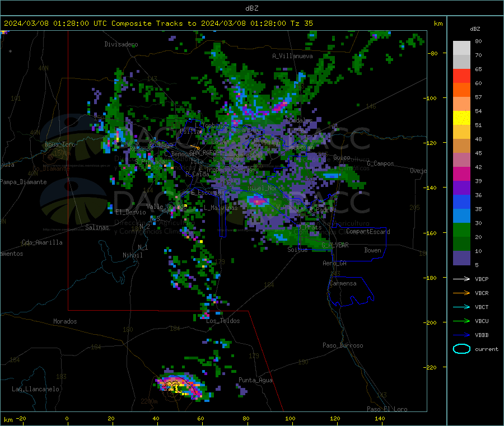
Task: Click the cyan VBCT arrow in legend
Action: [x=461, y=307]
